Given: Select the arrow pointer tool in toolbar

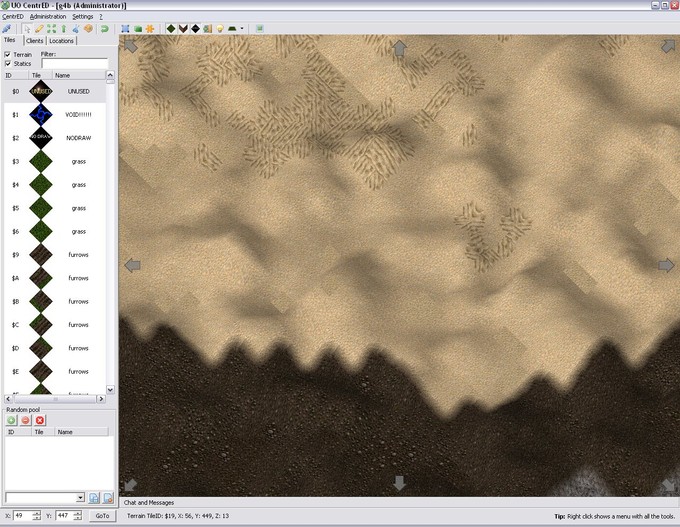Looking at the screenshot, I should click(x=27, y=29).
